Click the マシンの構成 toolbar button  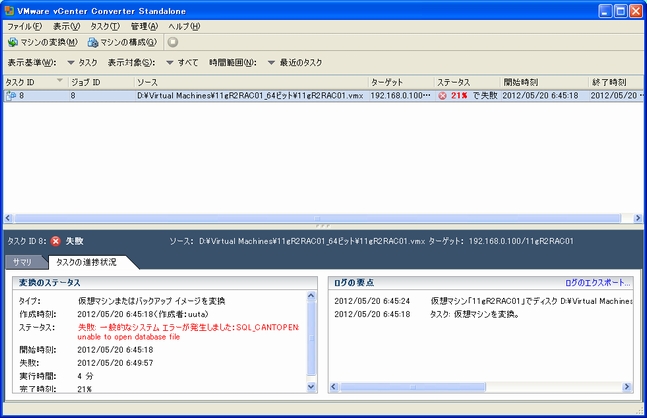click(122, 42)
